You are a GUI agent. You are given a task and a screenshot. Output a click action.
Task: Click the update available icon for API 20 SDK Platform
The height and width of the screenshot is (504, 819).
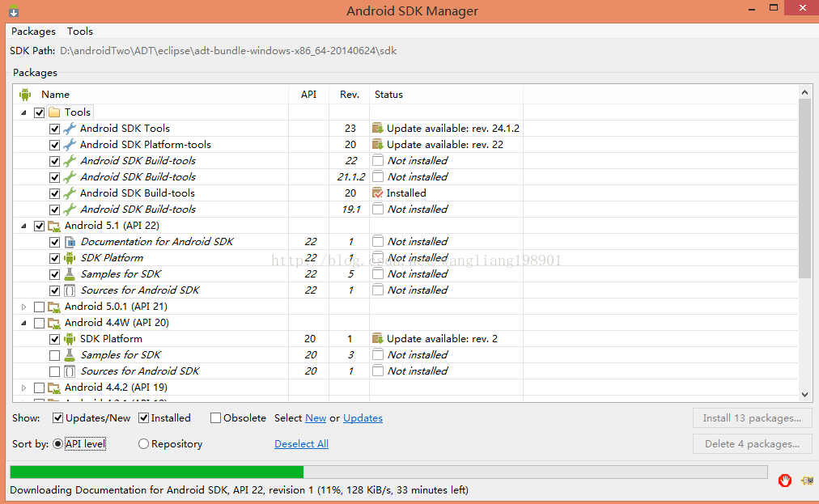[378, 339]
